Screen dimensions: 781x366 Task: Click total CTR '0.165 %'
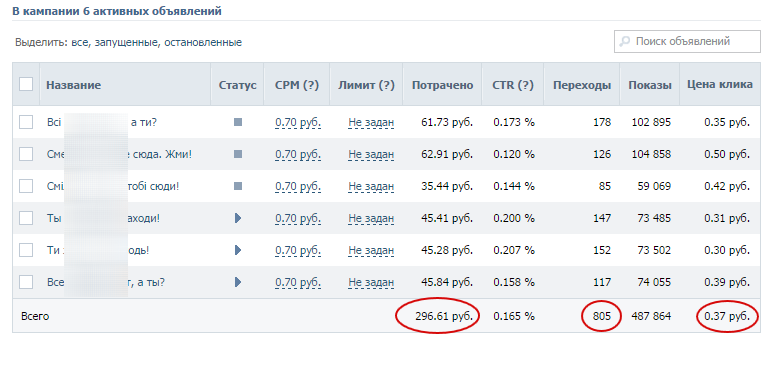click(x=514, y=316)
